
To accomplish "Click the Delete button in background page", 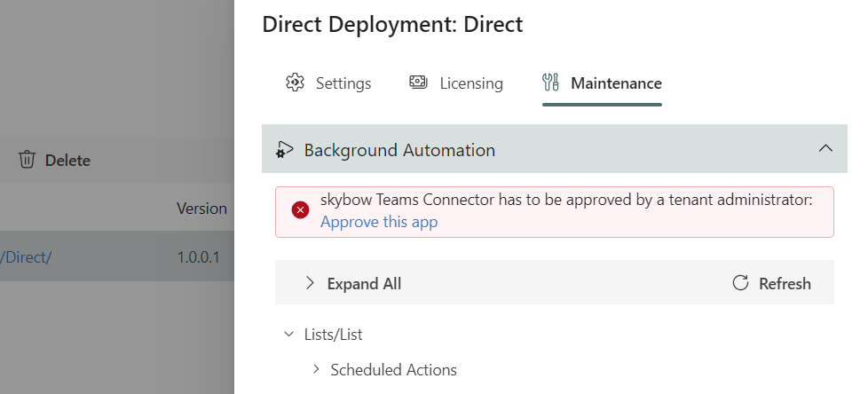I will [x=54, y=160].
